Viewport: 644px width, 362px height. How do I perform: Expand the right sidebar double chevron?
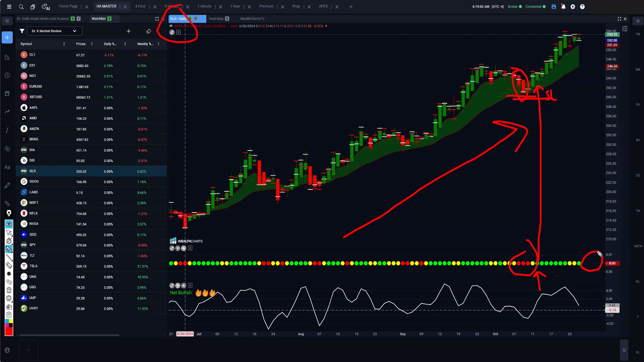638,21
